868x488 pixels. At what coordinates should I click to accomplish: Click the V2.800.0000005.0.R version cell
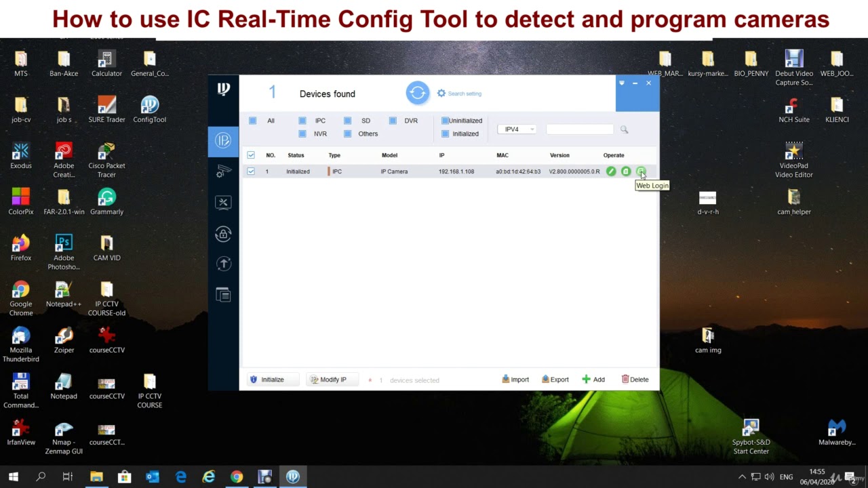tap(574, 171)
